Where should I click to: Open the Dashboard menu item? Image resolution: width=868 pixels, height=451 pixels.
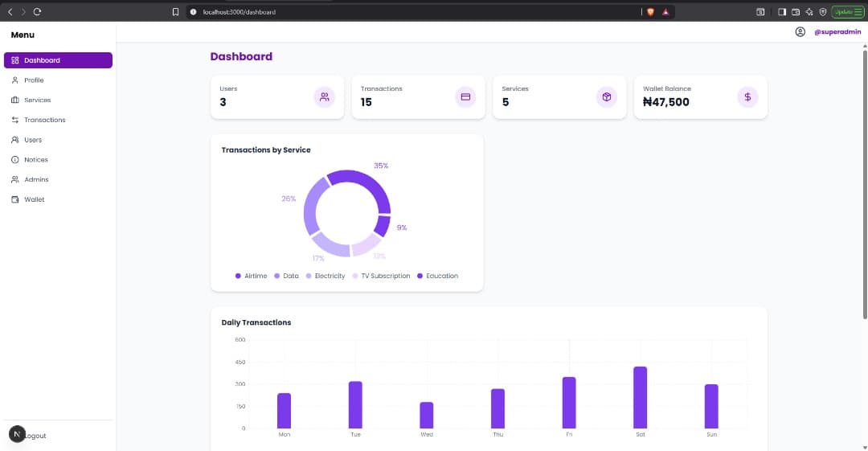coord(58,60)
